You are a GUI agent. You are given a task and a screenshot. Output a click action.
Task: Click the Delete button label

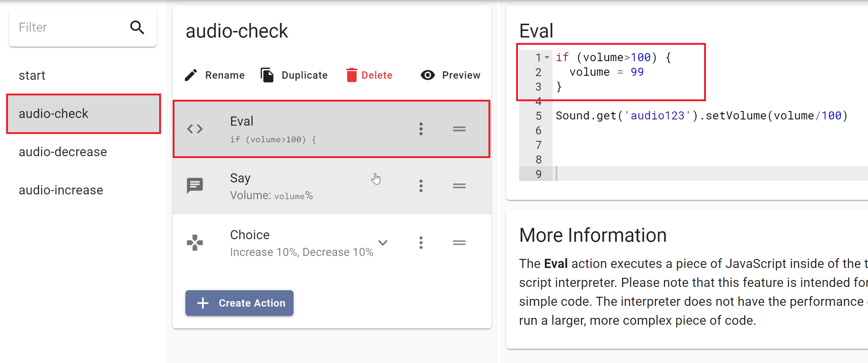[x=377, y=75]
